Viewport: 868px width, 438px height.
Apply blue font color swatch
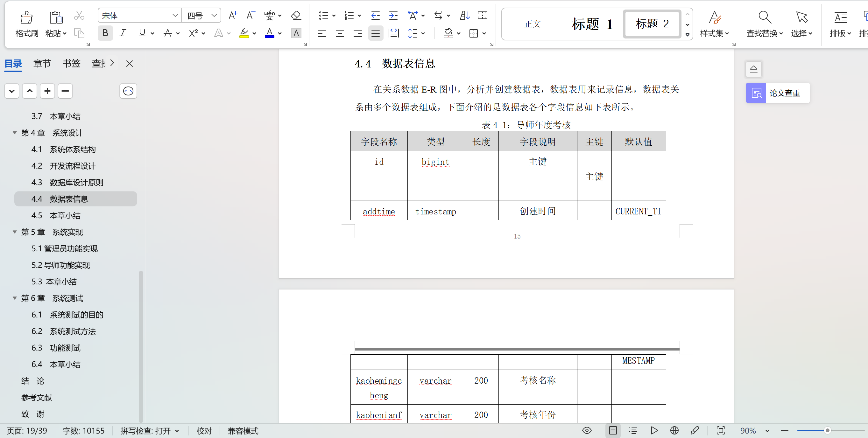(x=269, y=33)
